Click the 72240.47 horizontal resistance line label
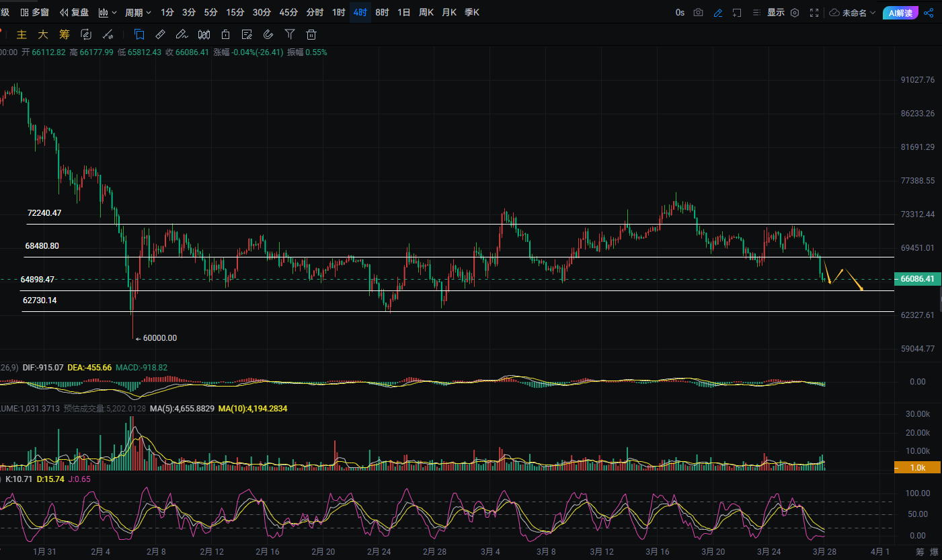942x560 pixels. tap(44, 213)
